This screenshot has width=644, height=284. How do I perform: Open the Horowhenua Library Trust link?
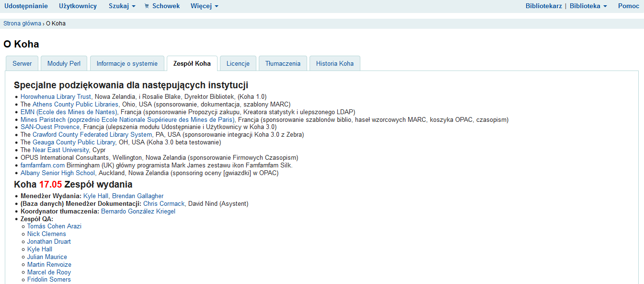[x=56, y=96]
